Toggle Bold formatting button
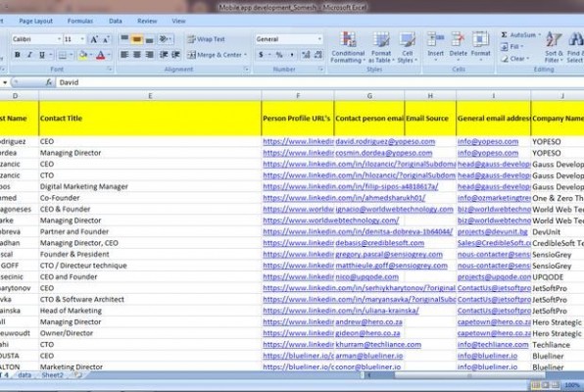 coord(18,55)
